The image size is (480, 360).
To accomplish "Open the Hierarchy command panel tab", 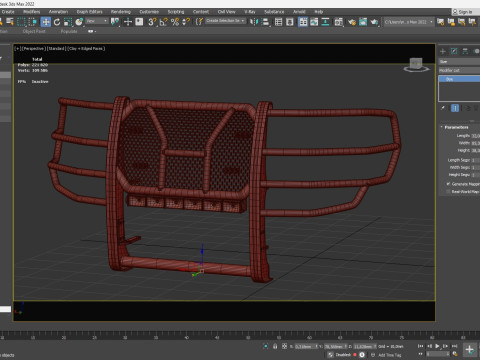I will point(465,51).
